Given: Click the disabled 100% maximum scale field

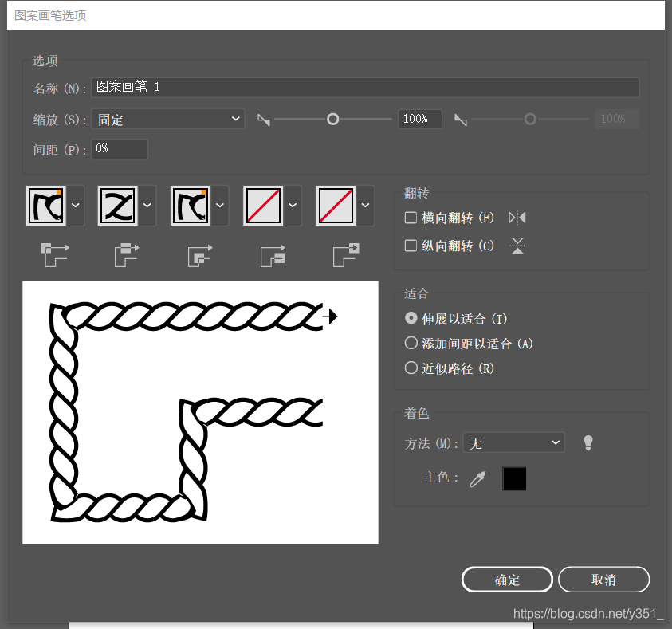Looking at the screenshot, I should click(x=617, y=119).
